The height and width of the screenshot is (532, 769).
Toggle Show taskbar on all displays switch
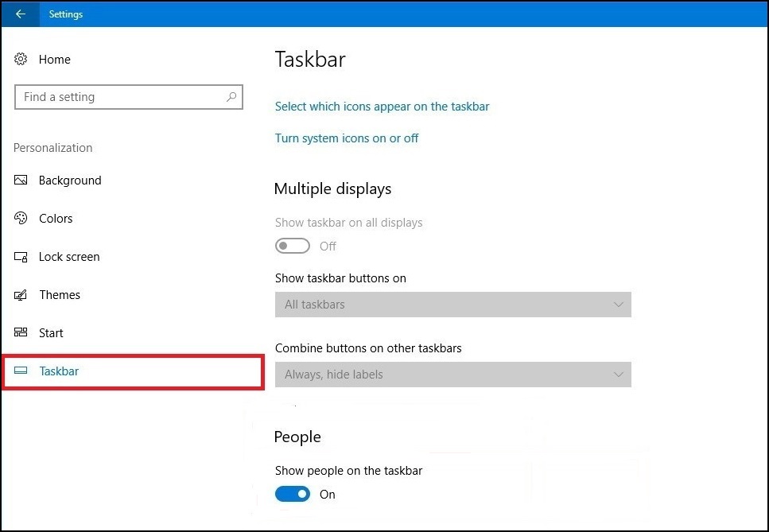pos(293,246)
